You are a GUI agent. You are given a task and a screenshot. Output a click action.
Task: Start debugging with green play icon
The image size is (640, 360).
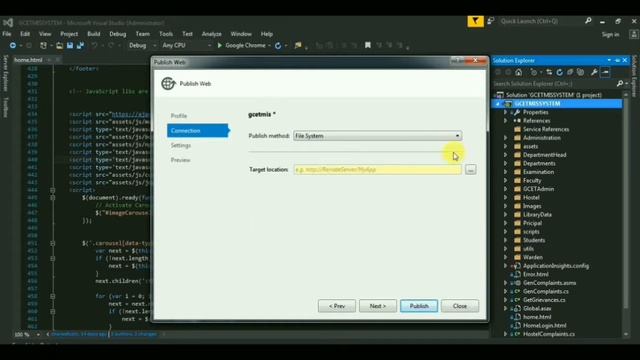click(220, 46)
